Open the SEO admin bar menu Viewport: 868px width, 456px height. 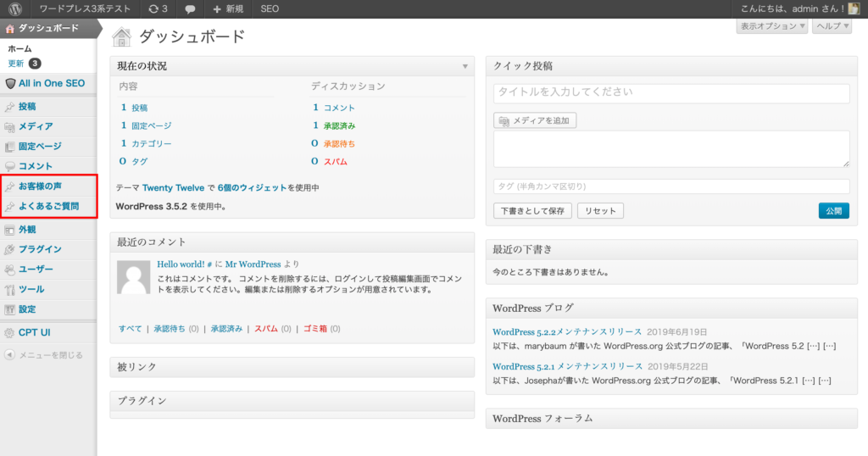pyautogui.click(x=270, y=8)
